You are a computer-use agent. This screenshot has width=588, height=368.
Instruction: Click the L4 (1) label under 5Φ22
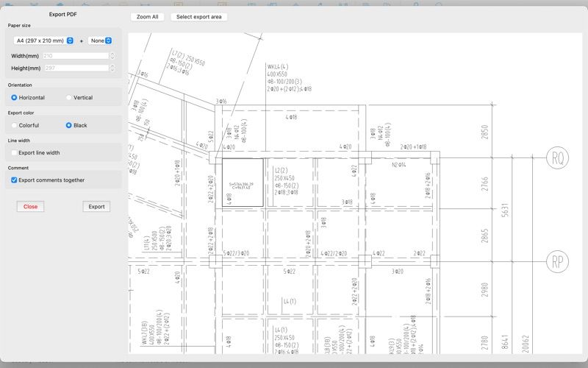pos(290,301)
